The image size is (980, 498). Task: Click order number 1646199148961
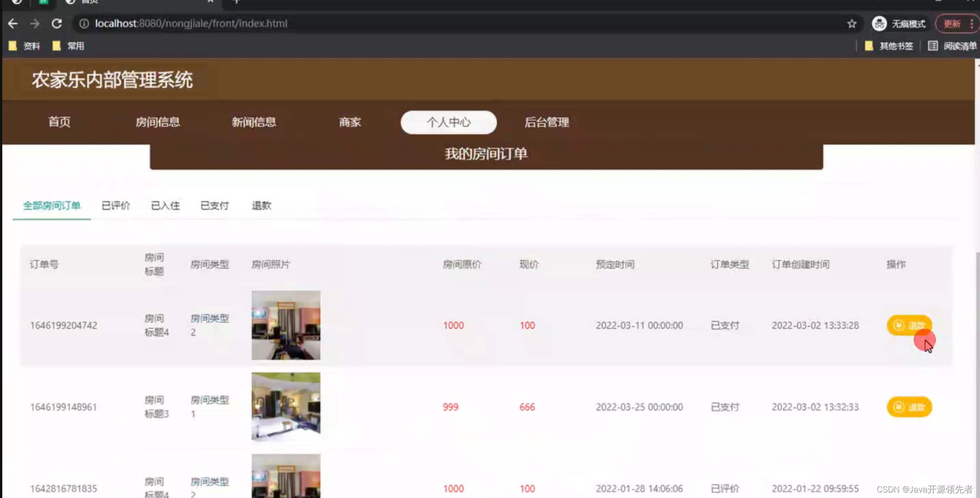pyautogui.click(x=64, y=407)
